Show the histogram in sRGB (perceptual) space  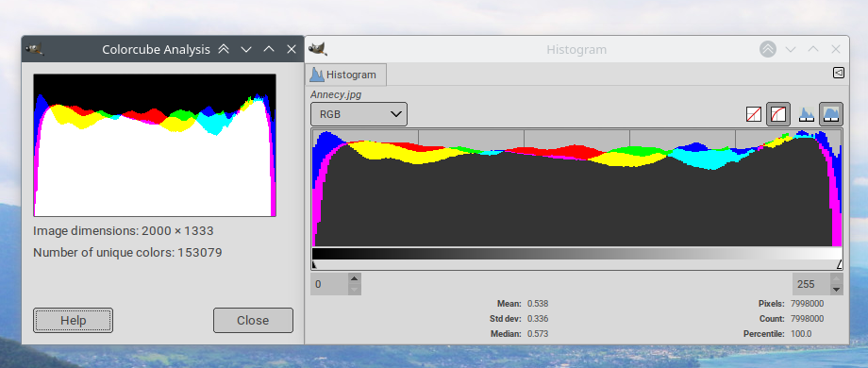778,114
